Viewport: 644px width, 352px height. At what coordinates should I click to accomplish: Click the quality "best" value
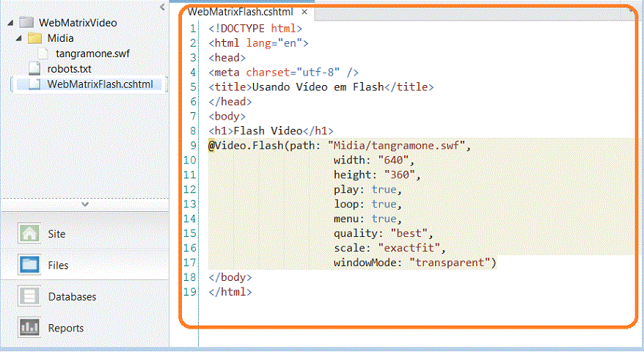[409, 234]
